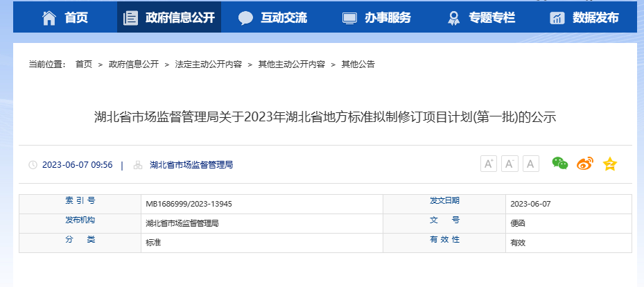Click the 文号 label cell
The width and height of the screenshot is (644, 287).
444,223
